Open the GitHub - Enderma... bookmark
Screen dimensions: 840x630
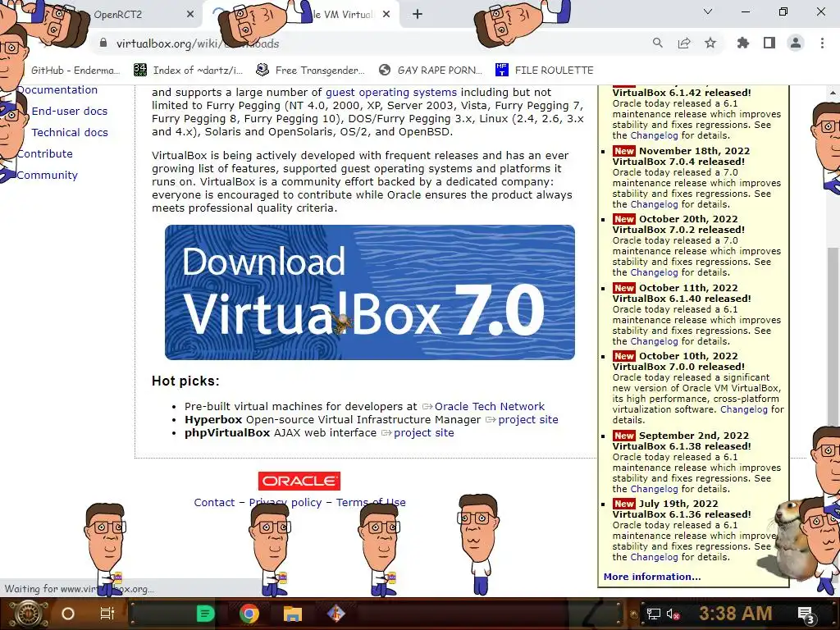coord(75,71)
